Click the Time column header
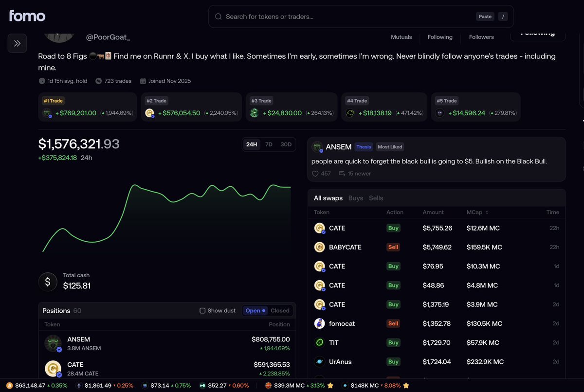 coord(552,212)
